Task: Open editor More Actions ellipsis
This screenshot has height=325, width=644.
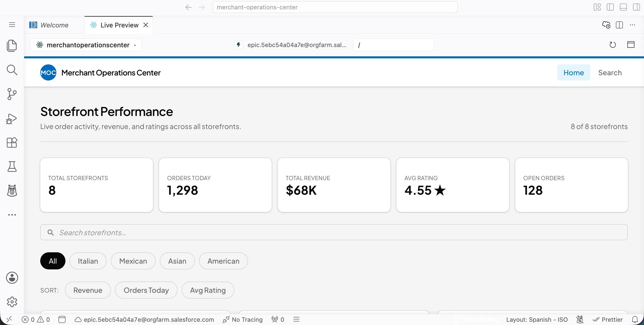Action: point(632,25)
